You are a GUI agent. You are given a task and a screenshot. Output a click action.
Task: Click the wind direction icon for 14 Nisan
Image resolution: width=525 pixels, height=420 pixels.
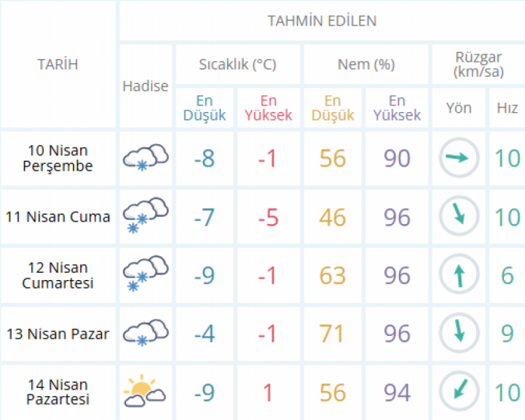(x=458, y=391)
